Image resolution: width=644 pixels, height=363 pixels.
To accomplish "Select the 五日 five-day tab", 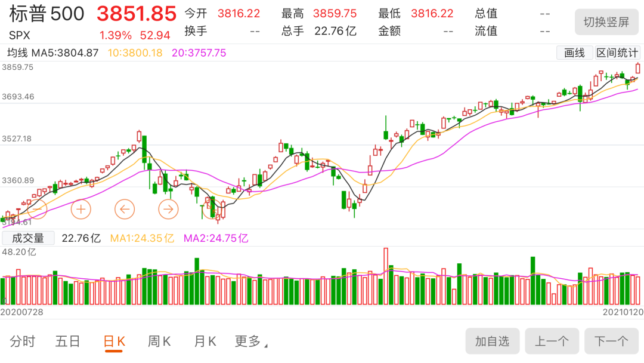I will [x=67, y=342].
